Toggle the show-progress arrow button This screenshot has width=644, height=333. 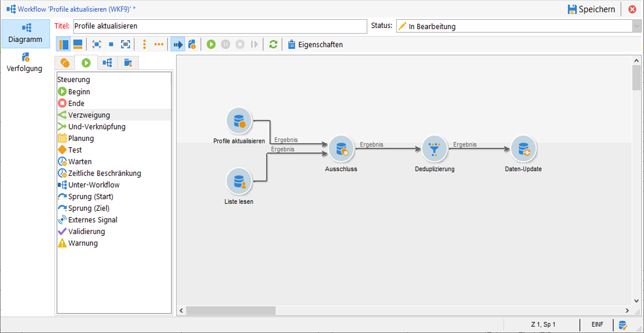pos(178,44)
